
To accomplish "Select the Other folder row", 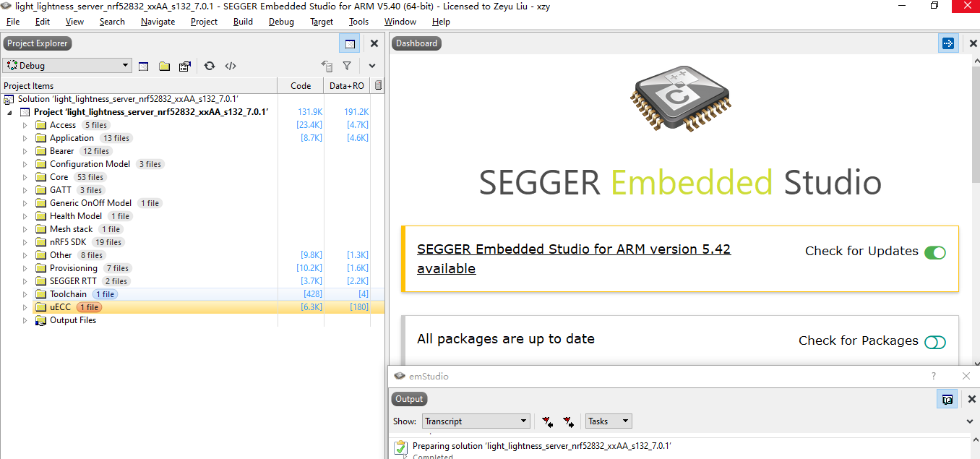I will coord(192,255).
